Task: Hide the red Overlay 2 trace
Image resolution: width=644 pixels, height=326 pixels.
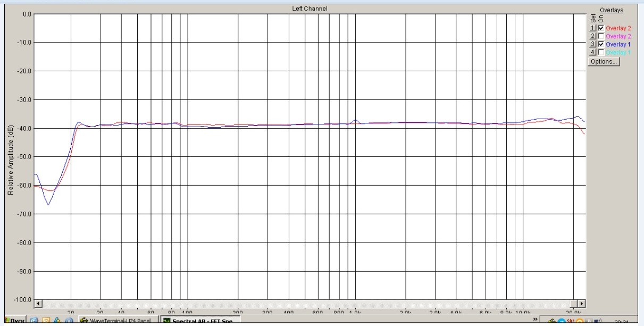Action: (601, 28)
